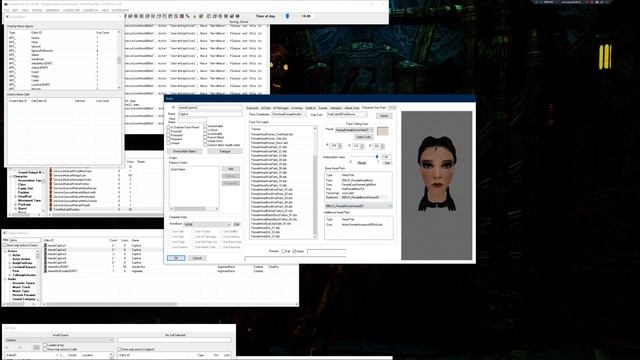The height and width of the screenshot is (360, 640).
Task: Open the Face Complexion dropdown
Action: click(289, 115)
